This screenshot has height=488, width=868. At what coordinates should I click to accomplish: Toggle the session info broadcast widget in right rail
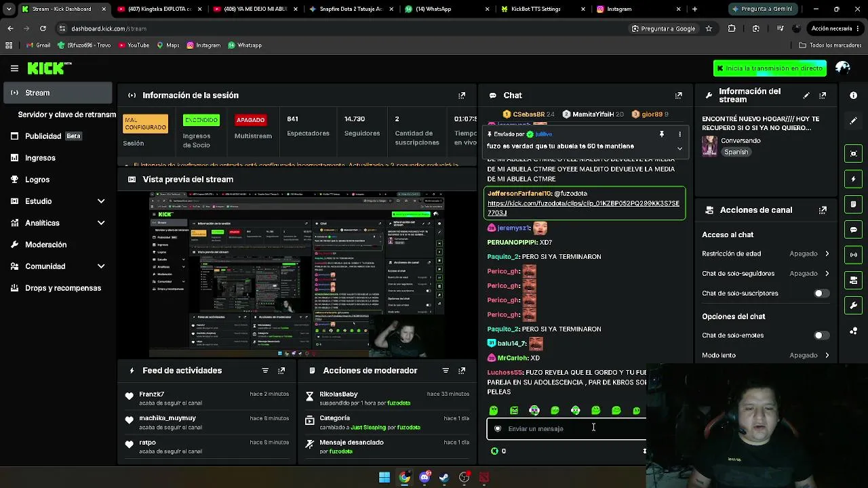853,255
